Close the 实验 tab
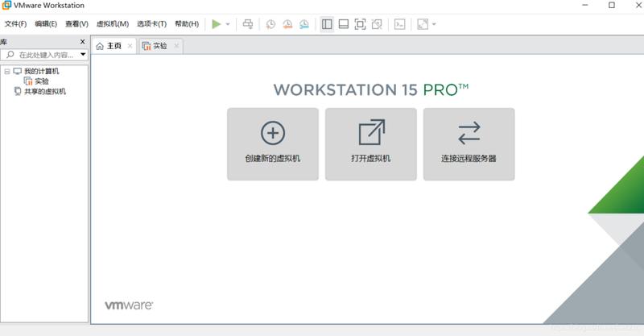This screenshot has height=336, width=644. pos(176,46)
